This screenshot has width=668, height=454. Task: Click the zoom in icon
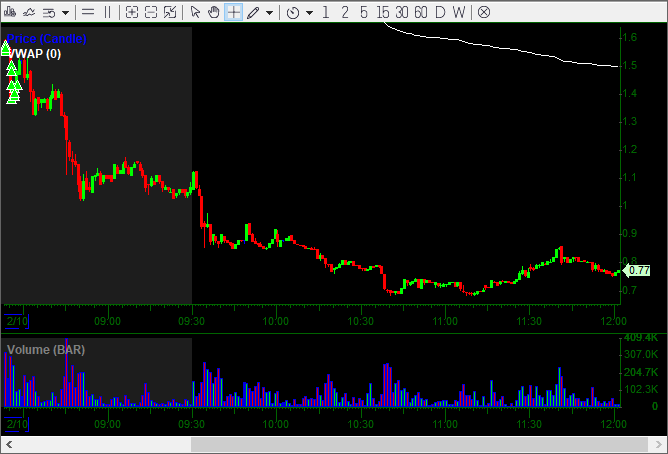(x=132, y=12)
